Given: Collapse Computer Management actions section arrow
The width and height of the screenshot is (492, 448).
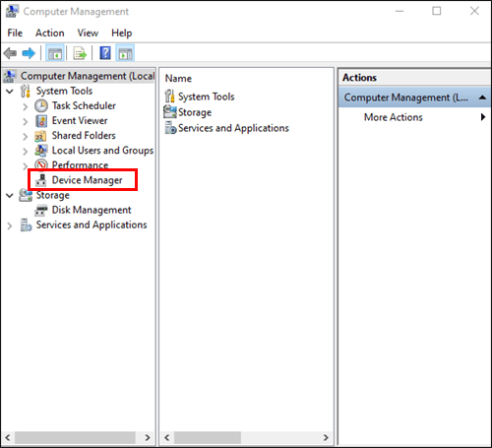Looking at the screenshot, I should (x=482, y=97).
